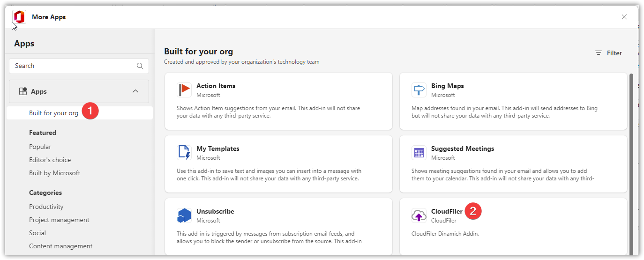Show apps Built by Microsoft
Viewport: 644px width, 260px height.
click(54, 173)
